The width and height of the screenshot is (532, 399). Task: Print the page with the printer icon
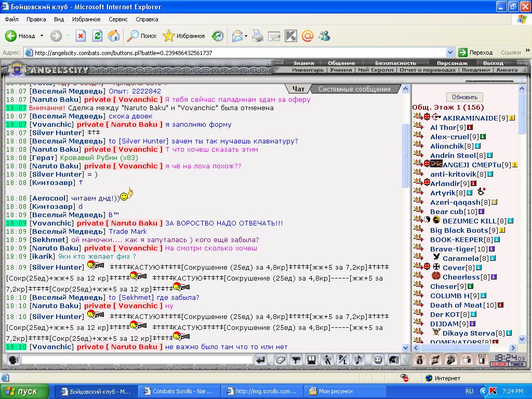(258, 36)
